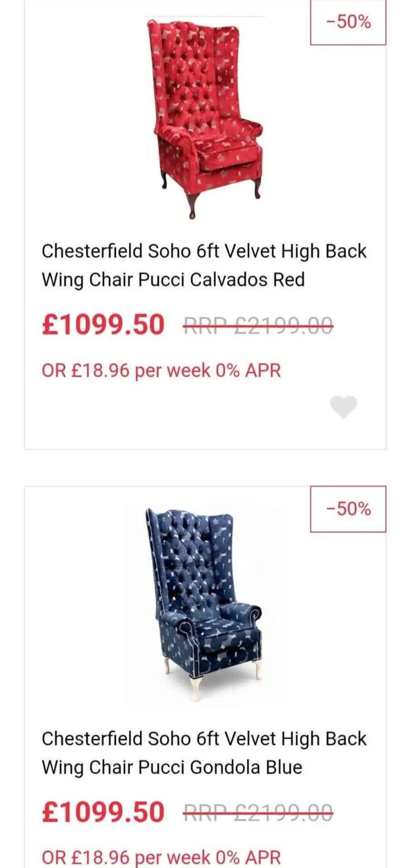Open the red Calvados chair product image

pos(205,118)
